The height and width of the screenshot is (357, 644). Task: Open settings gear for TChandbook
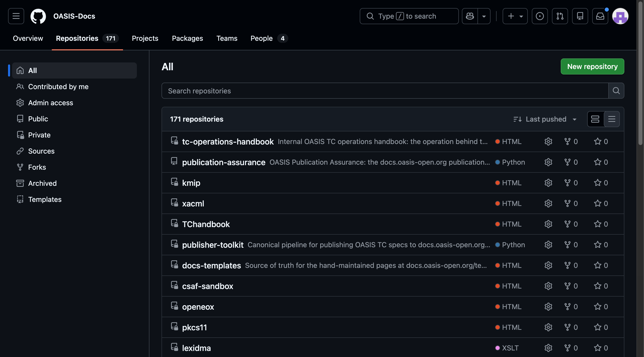pos(548,224)
